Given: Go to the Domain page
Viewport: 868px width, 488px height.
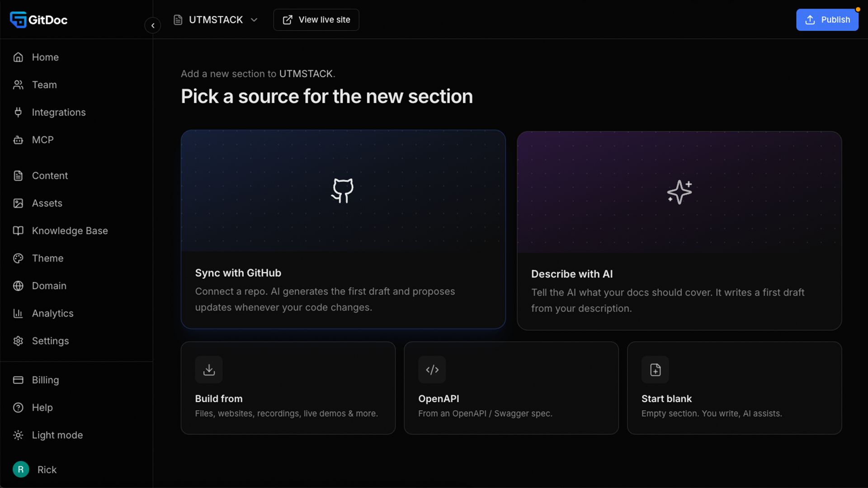Looking at the screenshot, I should click(x=49, y=286).
